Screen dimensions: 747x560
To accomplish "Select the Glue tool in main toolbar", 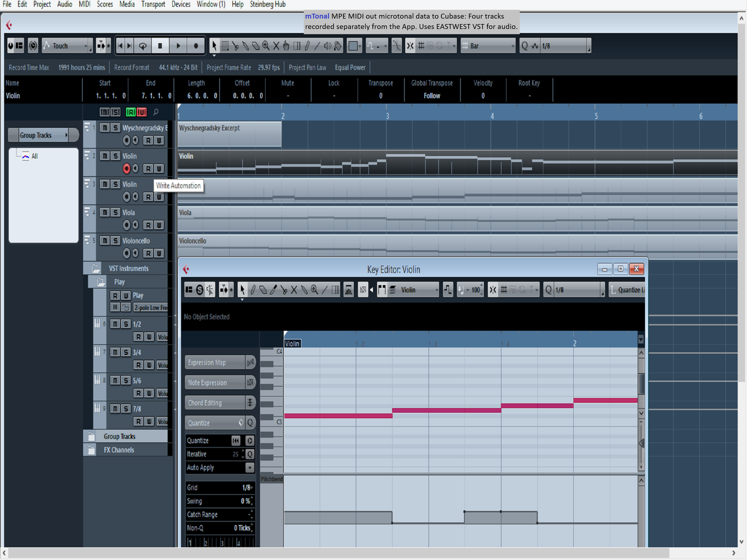I will click(246, 46).
